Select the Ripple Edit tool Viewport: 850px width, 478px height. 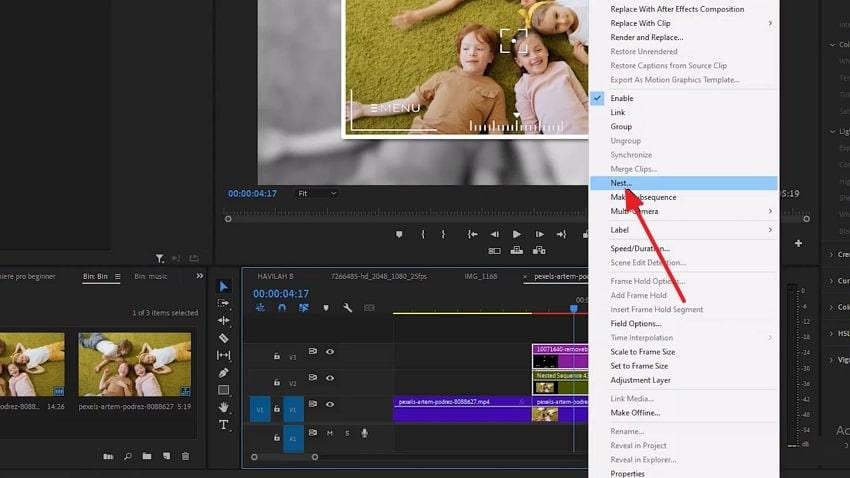point(224,321)
